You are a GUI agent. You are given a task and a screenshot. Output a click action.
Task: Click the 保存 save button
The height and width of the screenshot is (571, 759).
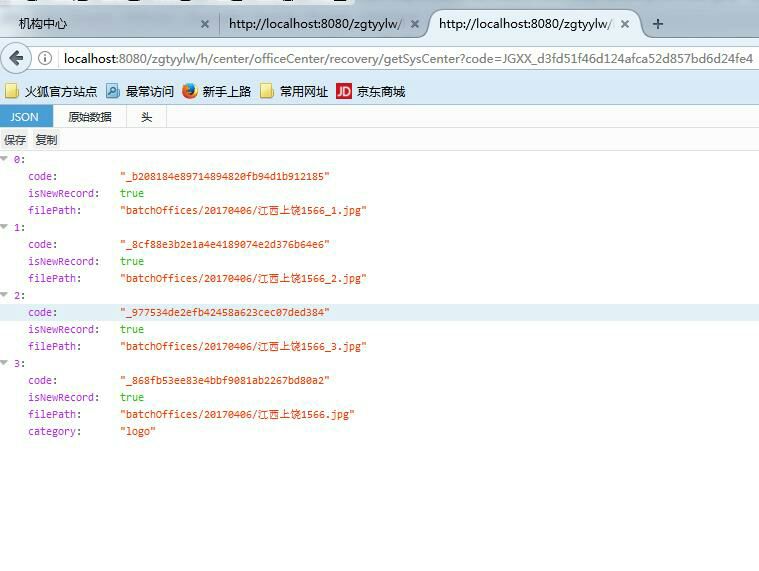pyautogui.click(x=15, y=140)
